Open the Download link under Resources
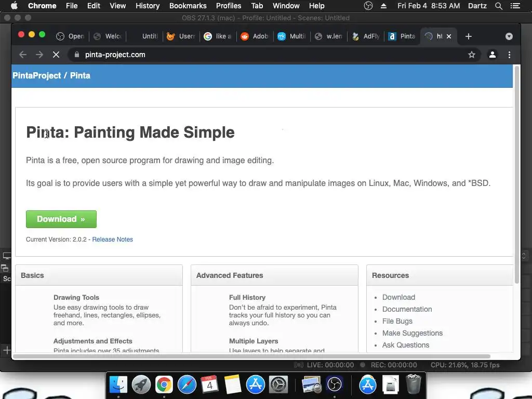 click(x=398, y=297)
